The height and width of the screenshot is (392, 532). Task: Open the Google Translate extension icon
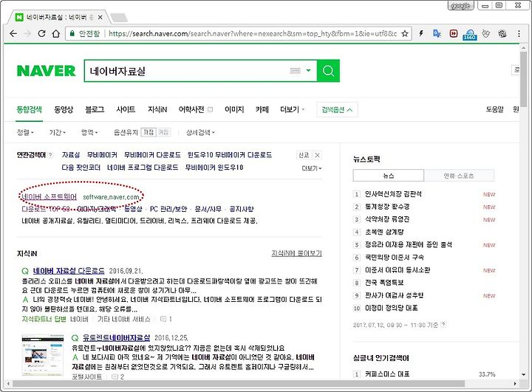click(x=437, y=33)
